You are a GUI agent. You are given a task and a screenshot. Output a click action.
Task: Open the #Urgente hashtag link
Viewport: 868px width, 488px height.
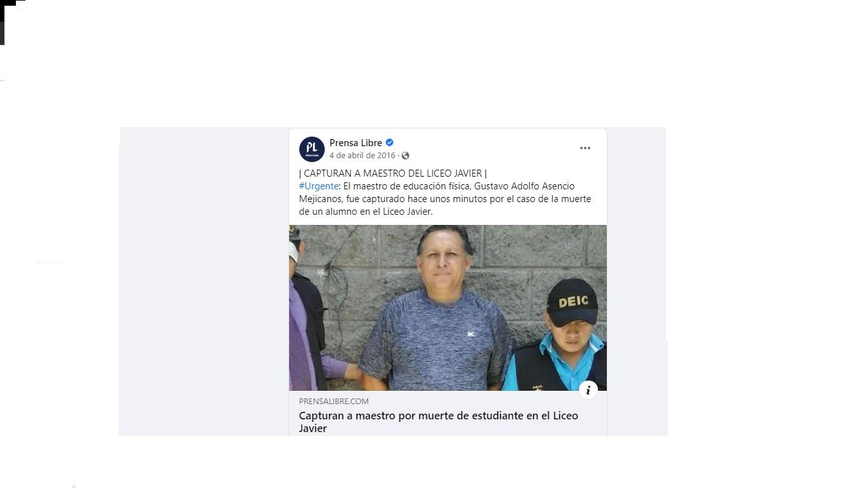point(319,186)
